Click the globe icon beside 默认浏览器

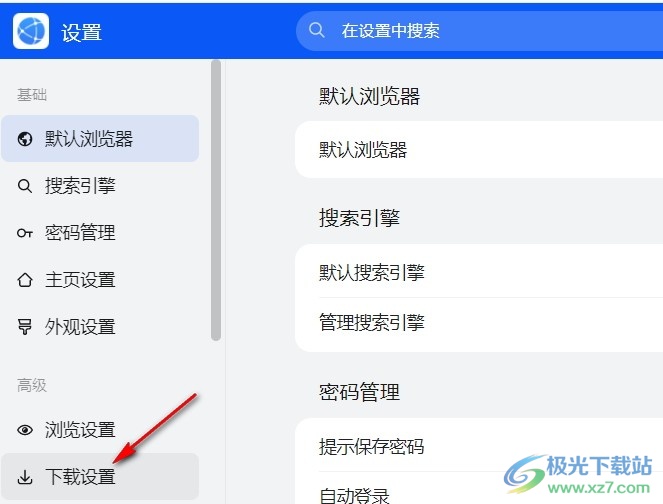[x=25, y=139]
